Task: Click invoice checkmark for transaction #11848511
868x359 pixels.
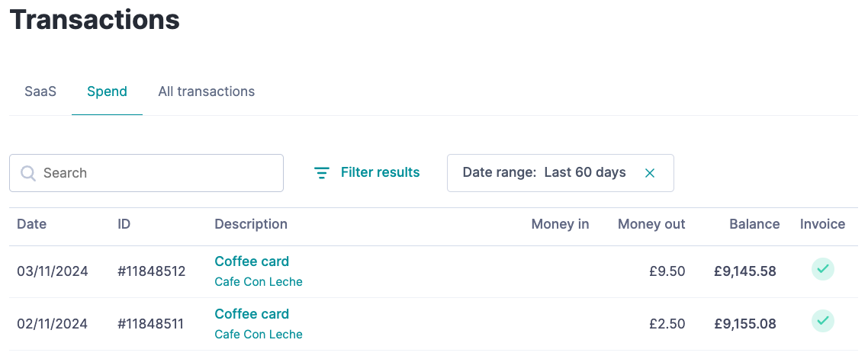Action: [822, 321]
